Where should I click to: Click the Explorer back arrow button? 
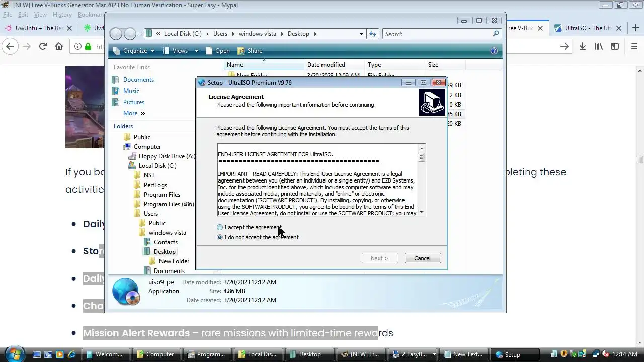[x=116, y=34]
